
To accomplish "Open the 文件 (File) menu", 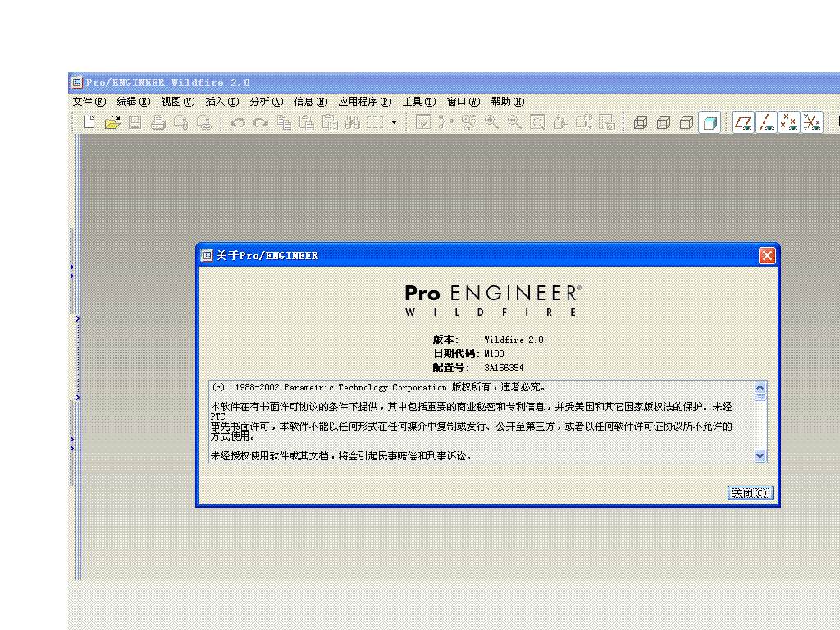I will coord(89,102).
